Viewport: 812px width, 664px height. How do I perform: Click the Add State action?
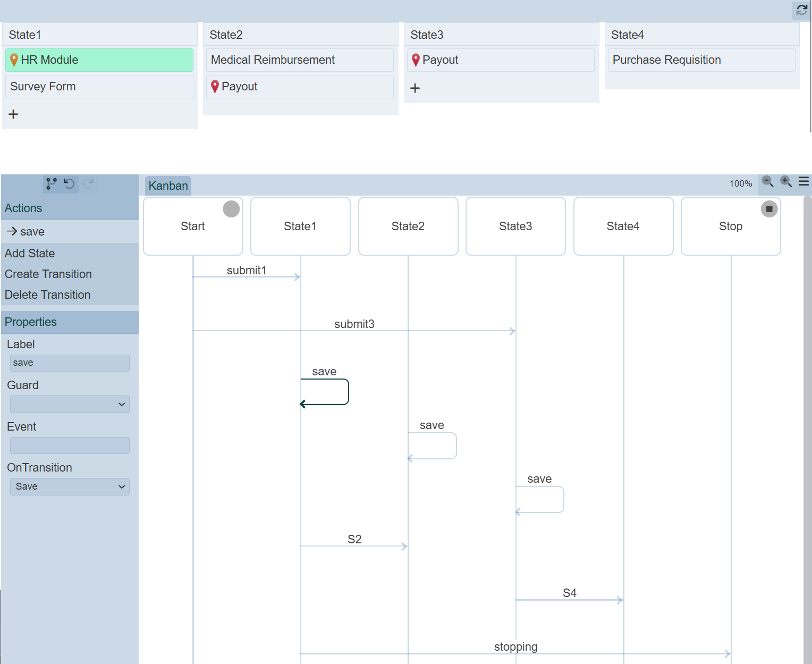pyautogui.click(x=30, y=254)
